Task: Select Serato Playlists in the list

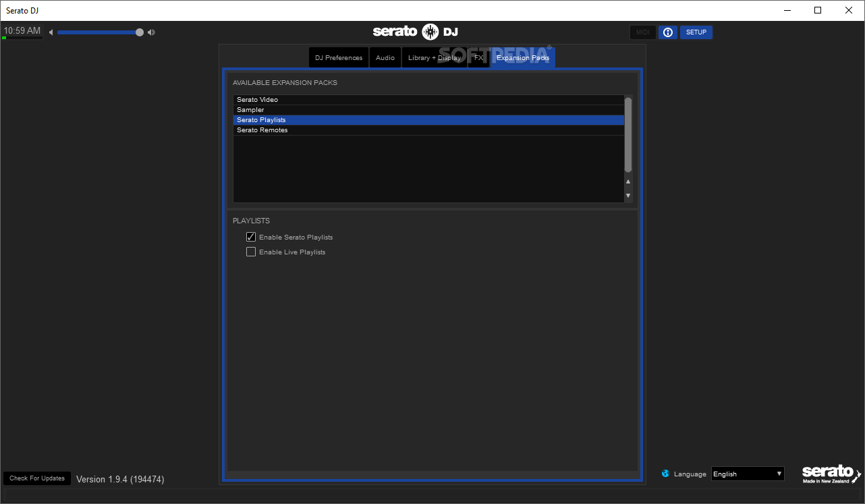Action: pos(428,120)
